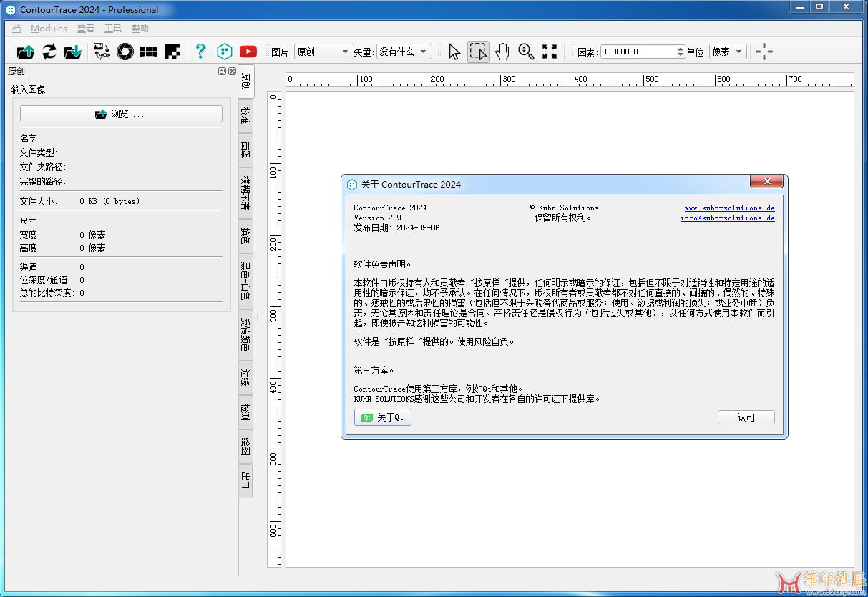Image resolution: width=868 pixels, height=597 pixels.
Task: Click the '发布日期: 2024-05-06' text
Action: (x=396, y=228)
